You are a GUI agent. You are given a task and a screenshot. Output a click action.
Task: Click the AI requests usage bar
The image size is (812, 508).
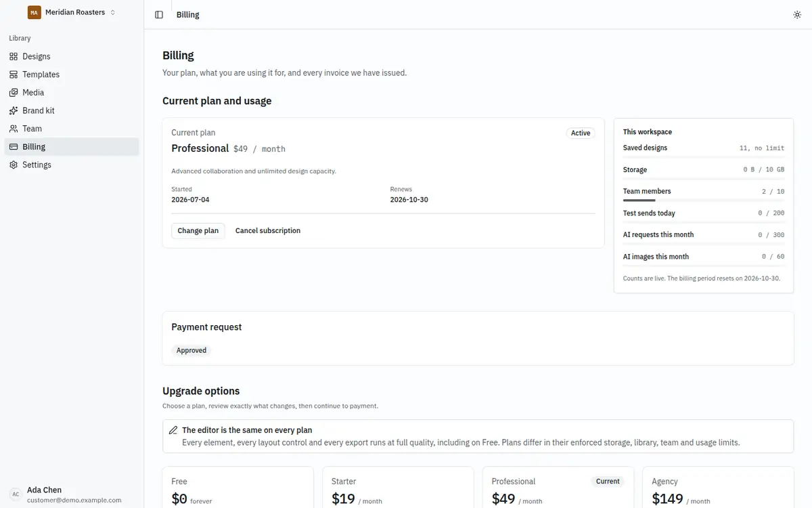[704, 244]
